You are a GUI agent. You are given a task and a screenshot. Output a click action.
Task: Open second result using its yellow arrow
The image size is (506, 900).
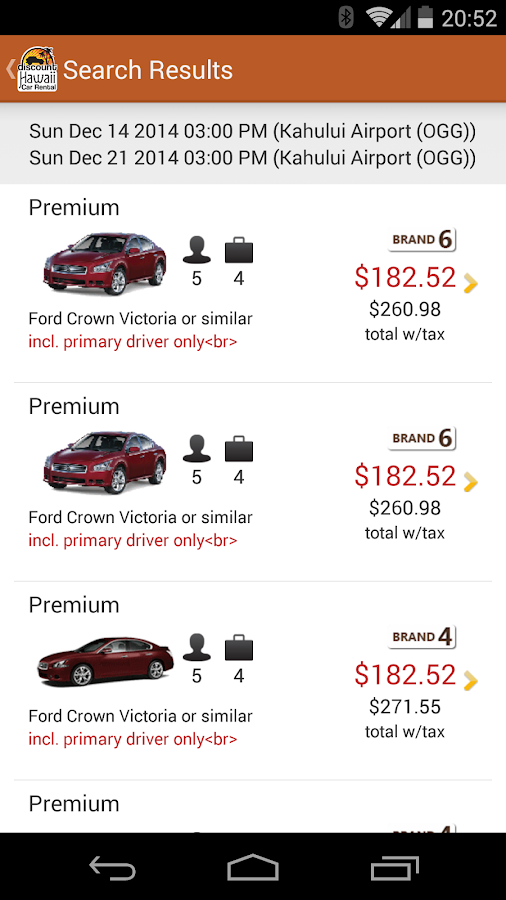470,482
